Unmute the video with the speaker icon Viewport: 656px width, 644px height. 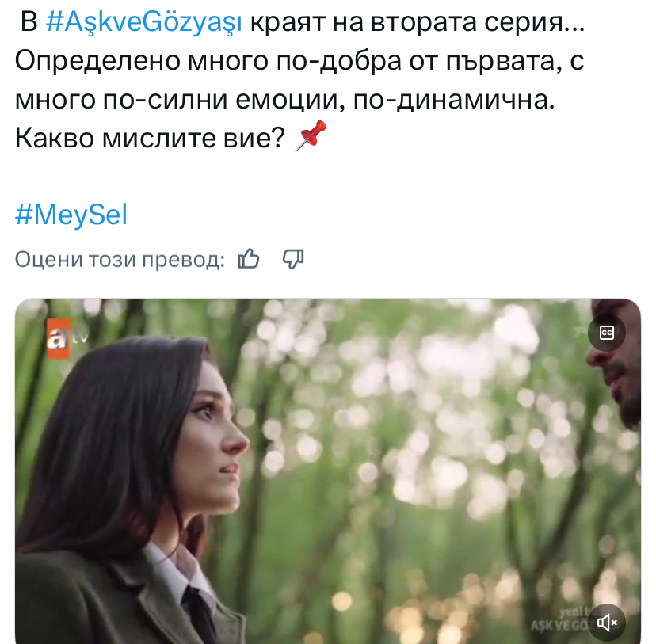tap(607, 623)
